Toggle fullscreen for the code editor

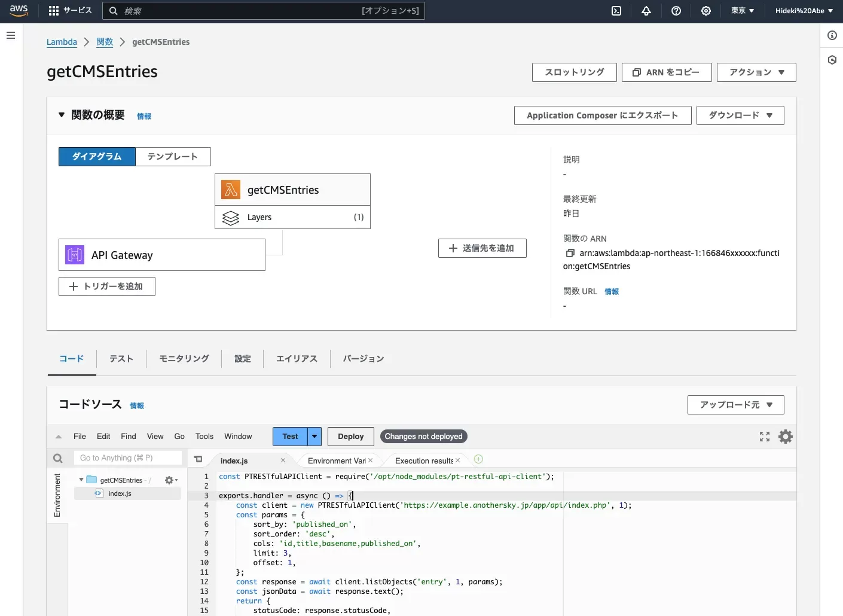765,437
